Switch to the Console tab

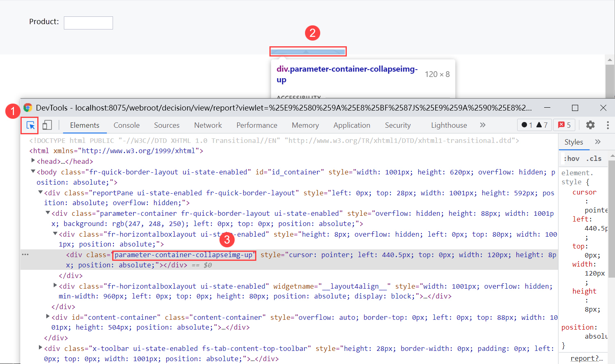127,125
